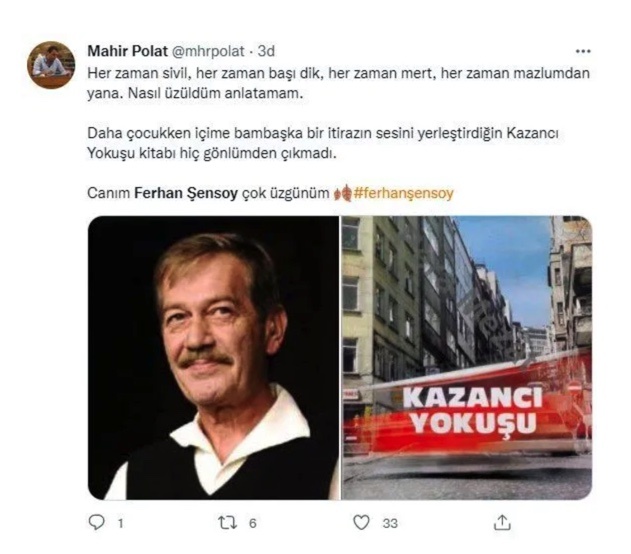The image size is (631, 554).
Task: Click the 3d timestamp of the tweet
Action: [x=266, y=51]
